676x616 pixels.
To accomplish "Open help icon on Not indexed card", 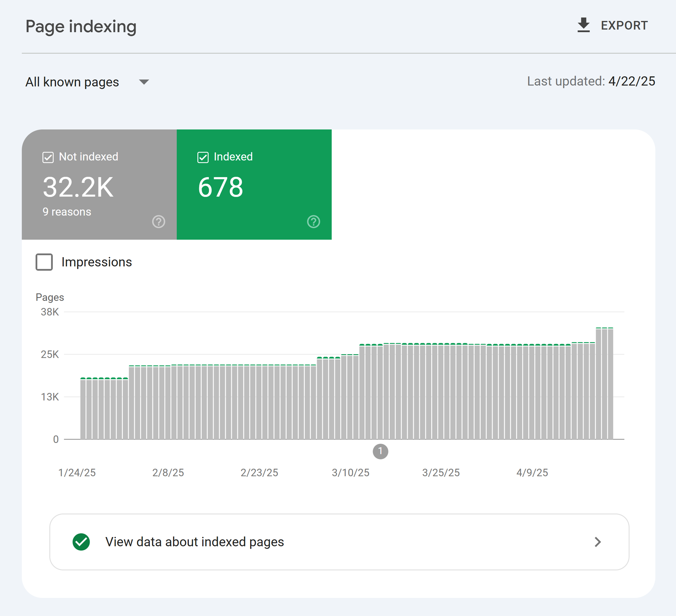I will 159,222.
